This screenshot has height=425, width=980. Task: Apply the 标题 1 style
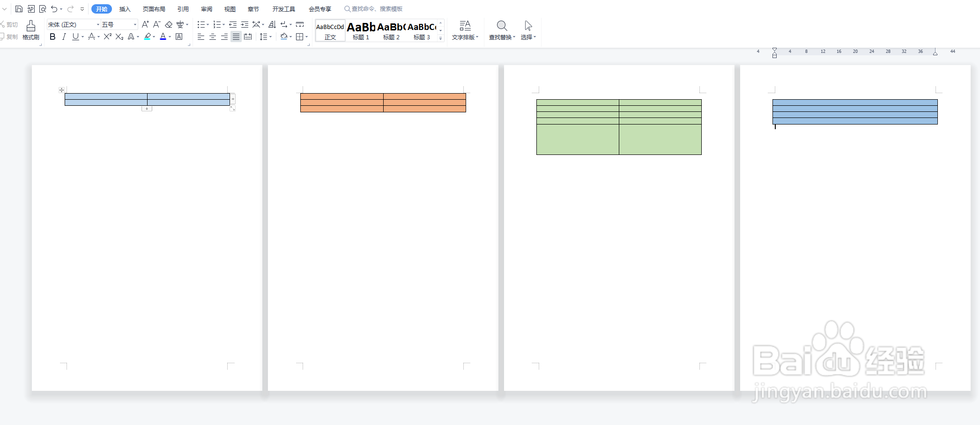(361, 31)
